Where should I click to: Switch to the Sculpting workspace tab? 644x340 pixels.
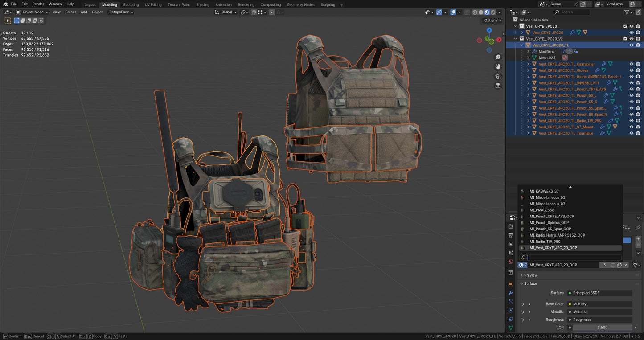click(x=131, y=4)
